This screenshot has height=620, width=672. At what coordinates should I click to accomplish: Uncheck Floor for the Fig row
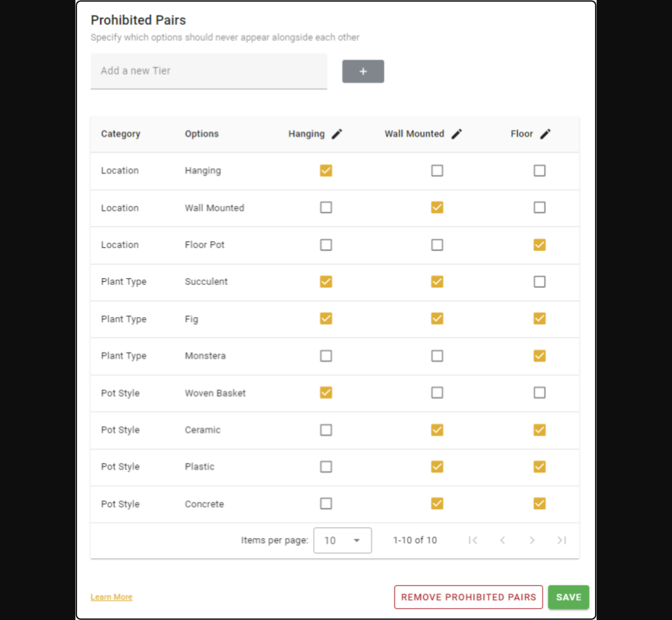(x=539, y=319)
